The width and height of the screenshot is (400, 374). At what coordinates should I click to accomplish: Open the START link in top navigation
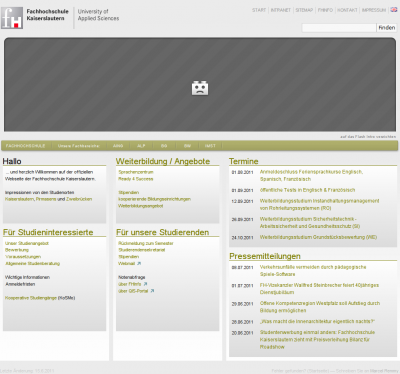click(259, 10)
